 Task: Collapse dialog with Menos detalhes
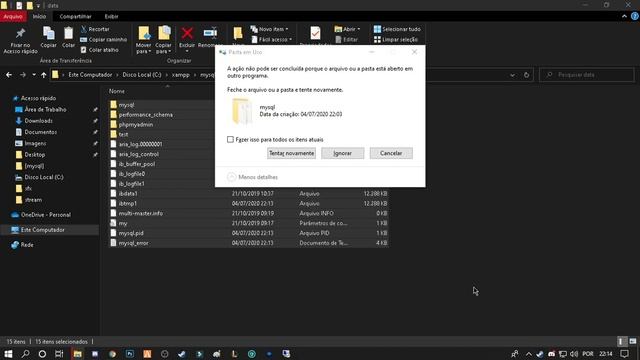point(252,177)
